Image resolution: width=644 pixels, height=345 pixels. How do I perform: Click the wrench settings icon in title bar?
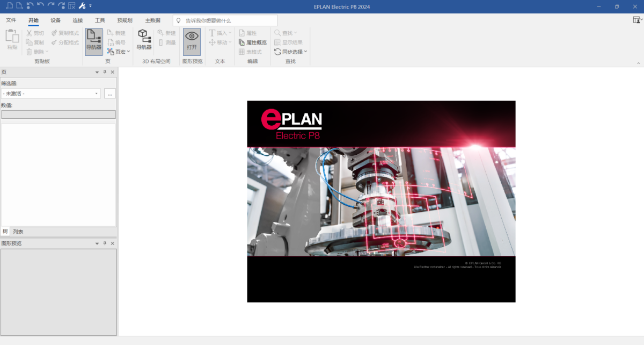point(82,6)
